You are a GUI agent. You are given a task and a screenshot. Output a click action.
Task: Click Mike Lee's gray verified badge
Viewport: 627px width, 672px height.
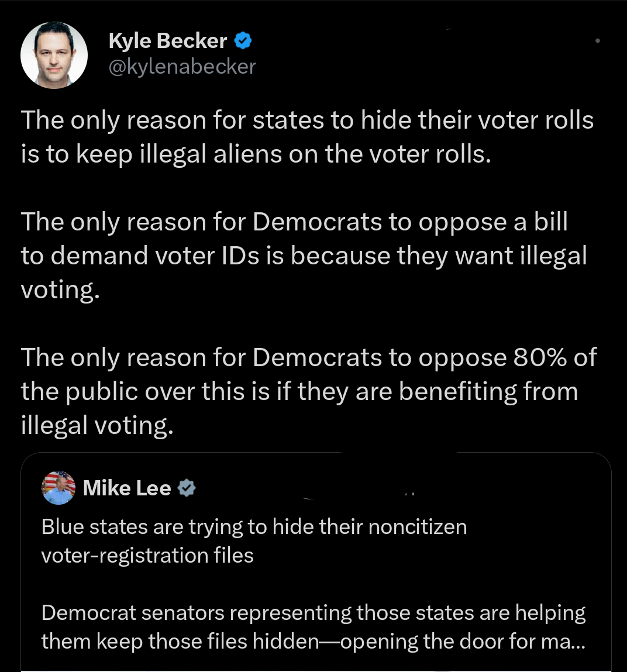point(187,487)
